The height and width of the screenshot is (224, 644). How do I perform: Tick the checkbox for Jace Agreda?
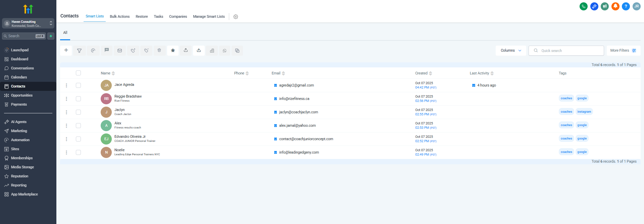(x=78, y=85)
